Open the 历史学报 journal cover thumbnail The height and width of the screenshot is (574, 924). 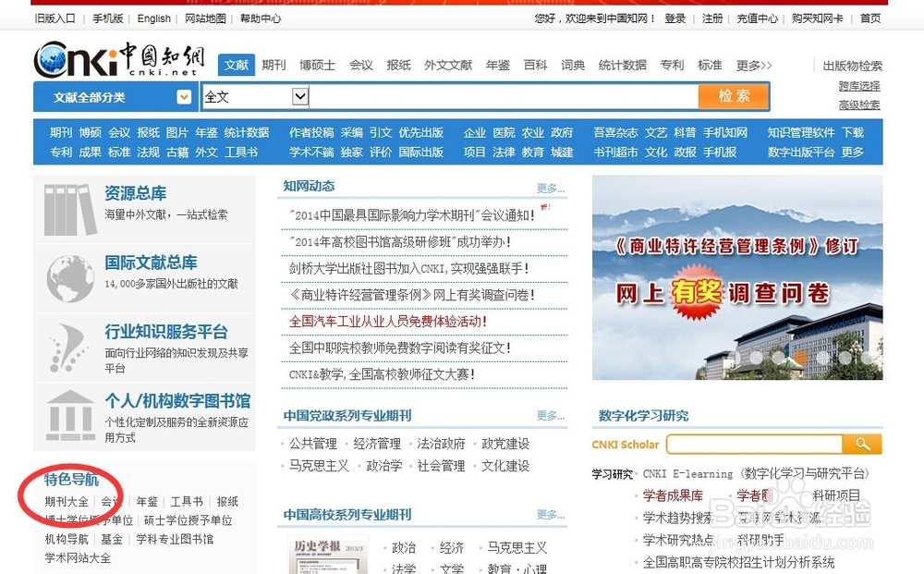(x=328, y=555)
